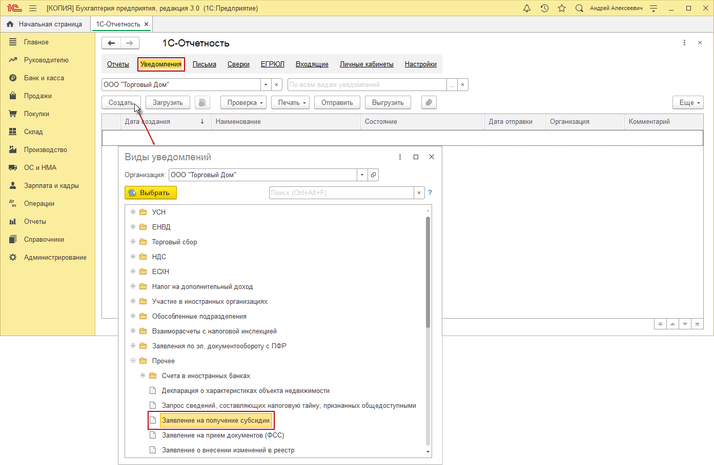Expand the УСН folder
The width and height of the screenshot is (714, 465).
133,212
